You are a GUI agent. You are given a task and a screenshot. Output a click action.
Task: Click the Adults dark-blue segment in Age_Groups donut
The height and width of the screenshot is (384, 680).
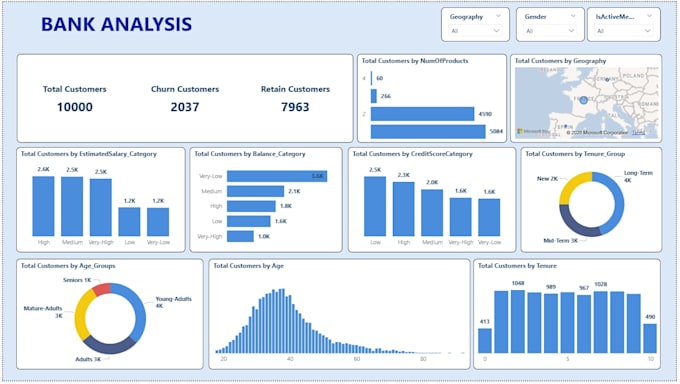(109, 345)
